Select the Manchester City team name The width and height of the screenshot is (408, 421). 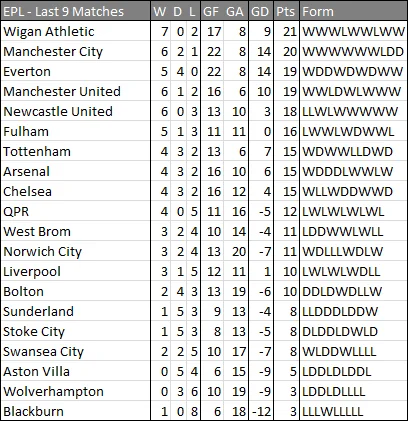point(53,52)
